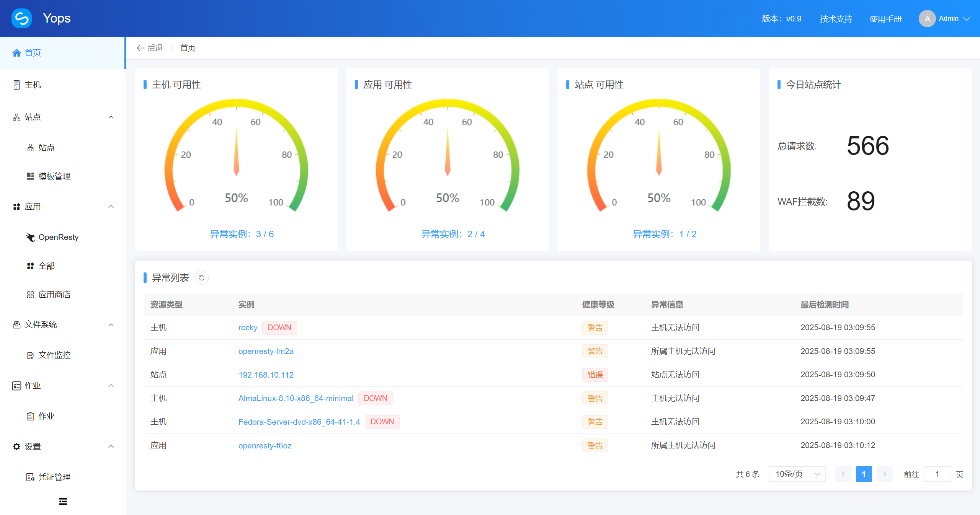This screenshot has width=980, height=515.
Task: Click inside the page number input field
Action: [938, 474]
